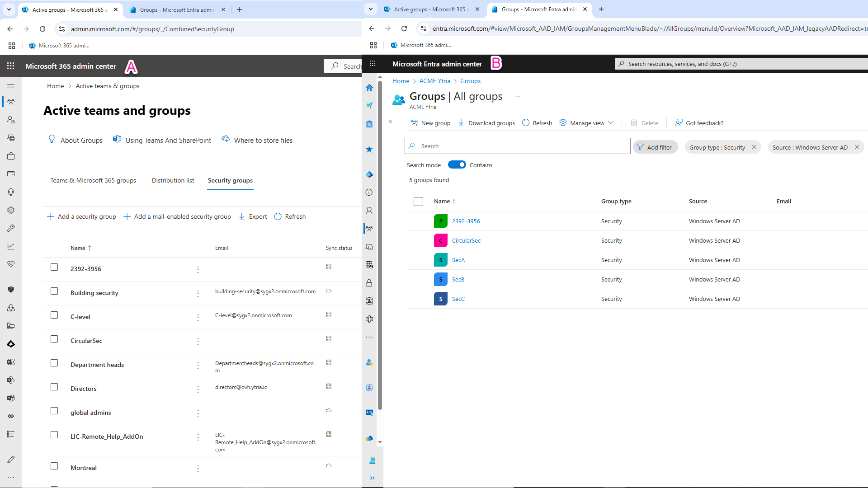This screenshot has height=488, width=868.
Task: Check the 2392-3956 row checkbox in 365 admin
Action: [x=54, y=267]
